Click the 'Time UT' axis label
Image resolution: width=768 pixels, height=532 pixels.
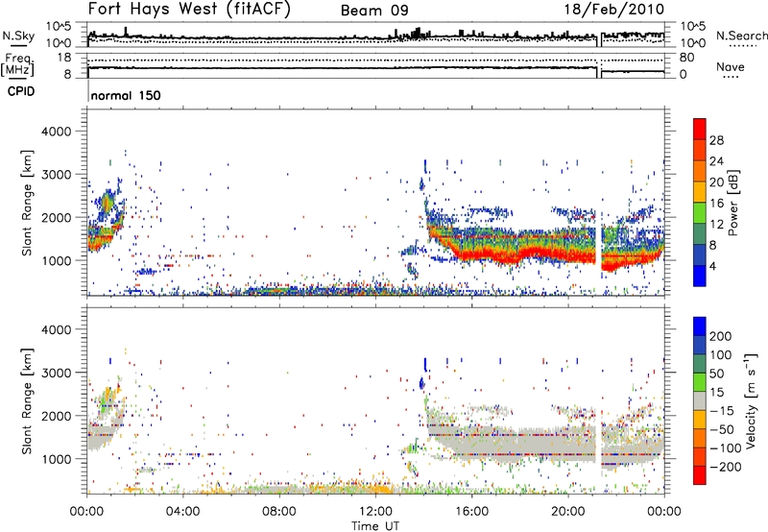[x=375, y=525]
